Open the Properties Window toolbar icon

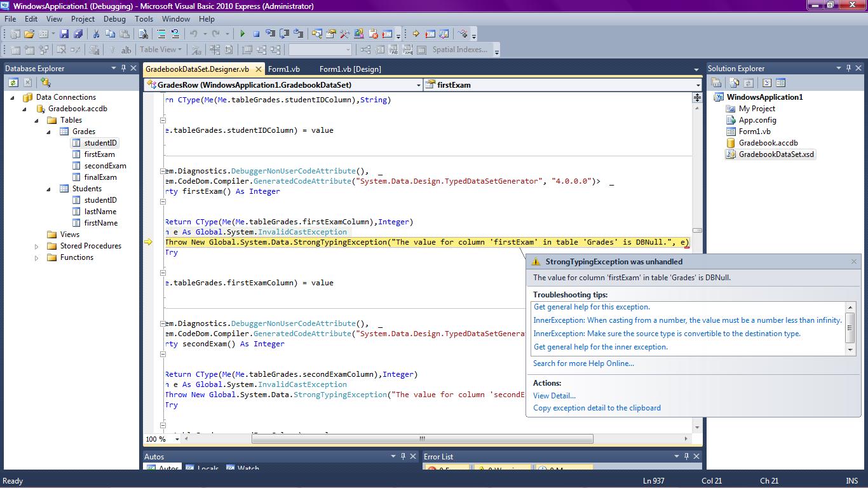coord(330,34)
